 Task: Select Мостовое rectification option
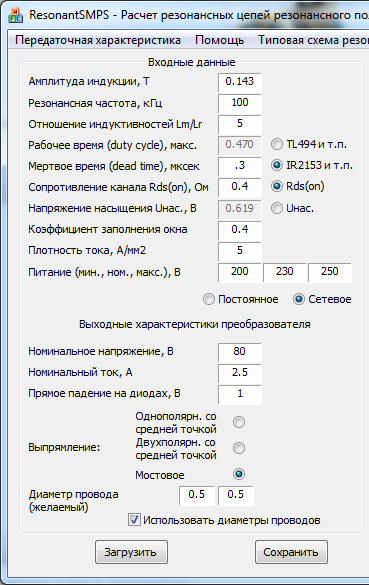tap(239, 474)
